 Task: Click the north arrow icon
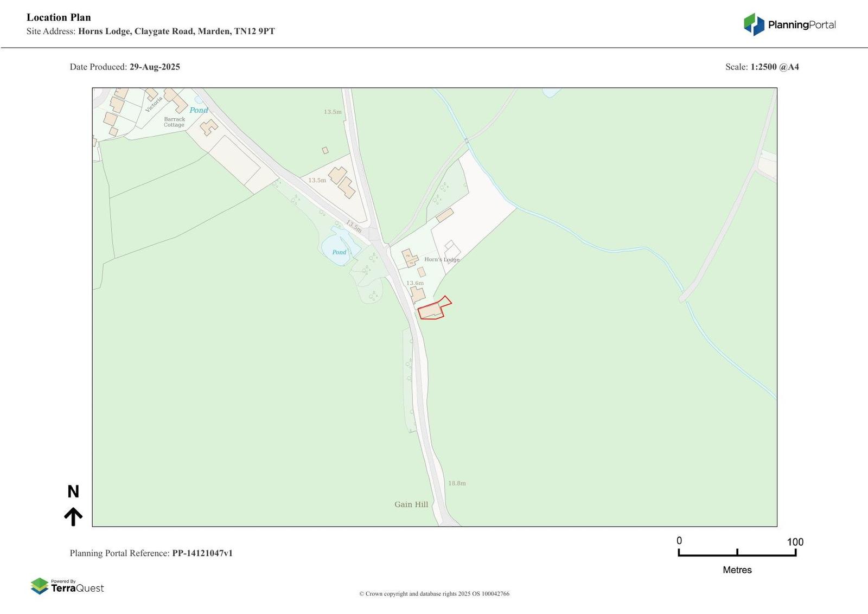click(x=73, y=517)
